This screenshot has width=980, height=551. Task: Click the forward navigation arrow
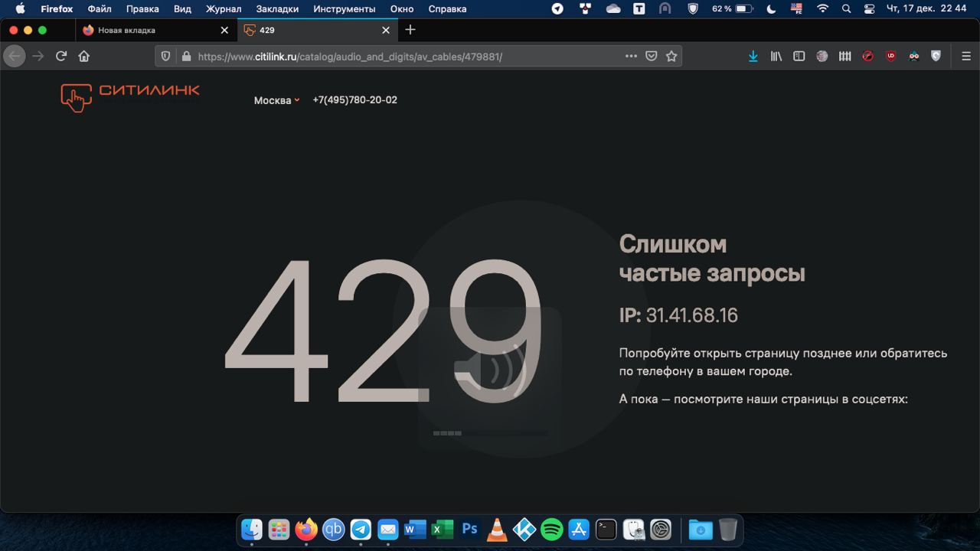tap(38, 56)
